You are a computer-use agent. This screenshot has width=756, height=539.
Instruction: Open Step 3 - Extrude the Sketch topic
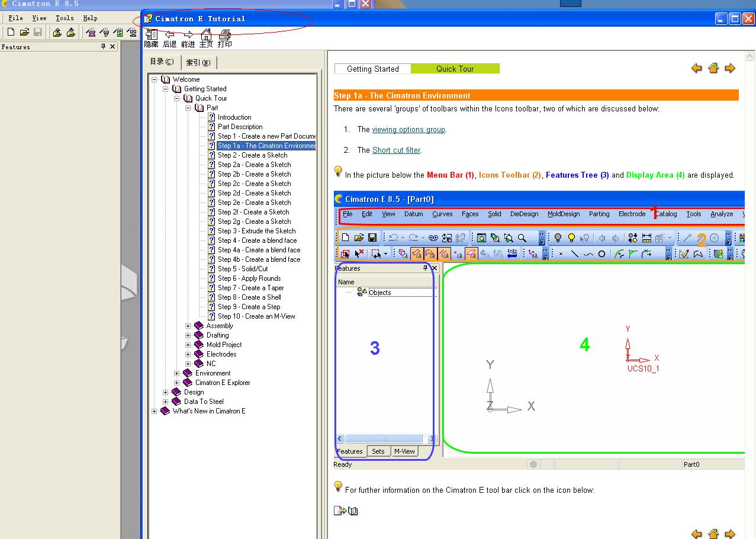256,231
